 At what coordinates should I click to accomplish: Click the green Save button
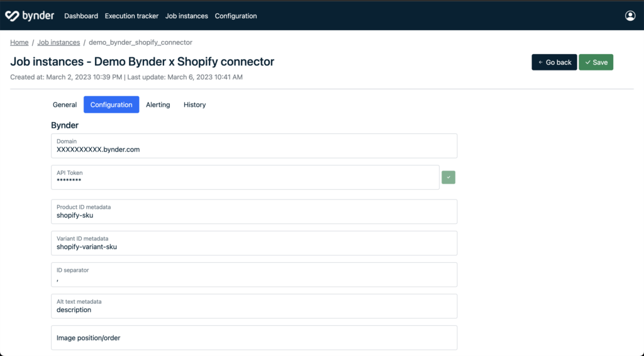coord(596,62)
